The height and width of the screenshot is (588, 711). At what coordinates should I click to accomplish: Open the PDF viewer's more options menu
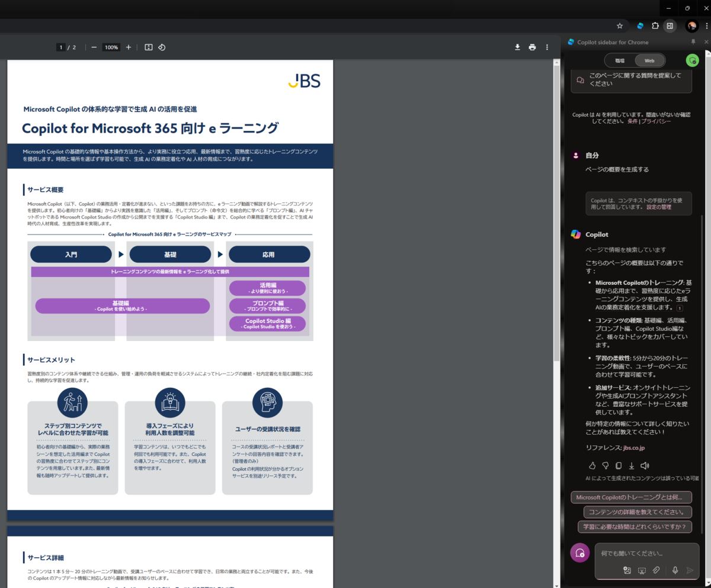tap(547, 47)
